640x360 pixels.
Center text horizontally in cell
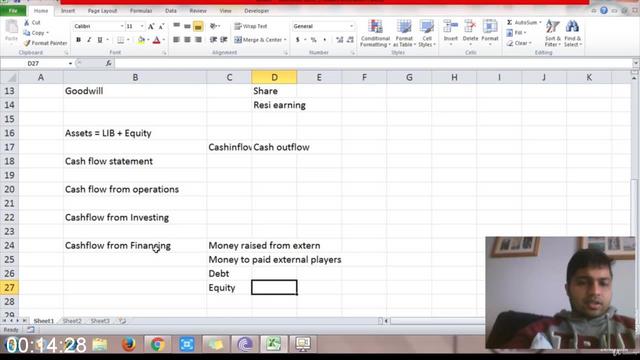point(187,40)
